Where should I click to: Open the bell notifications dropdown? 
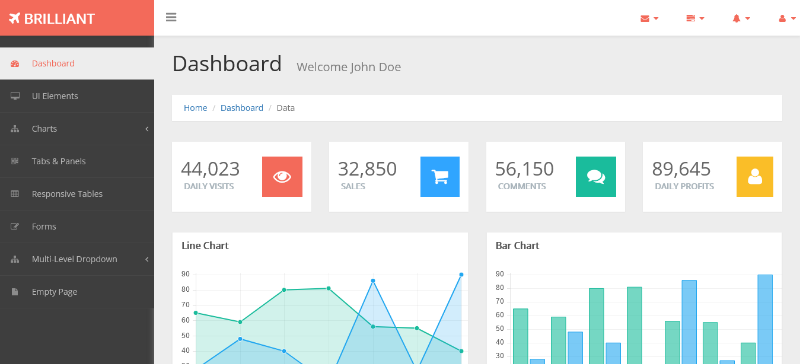click(x=741, y=18)
